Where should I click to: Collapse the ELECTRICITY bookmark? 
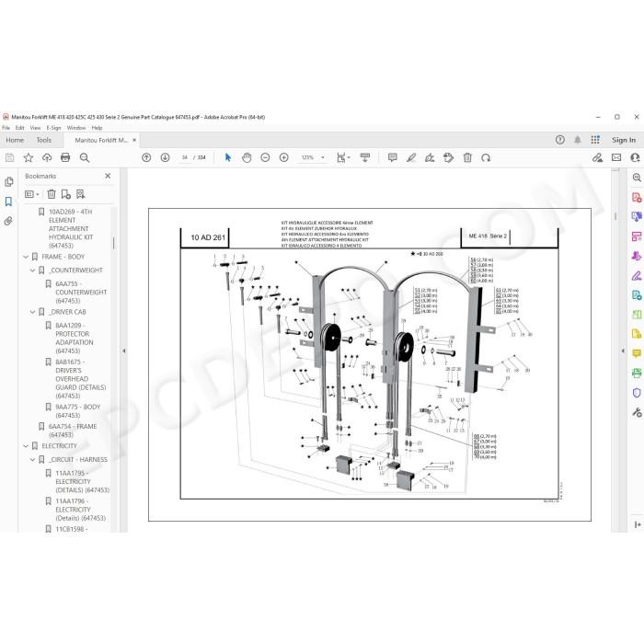tap(26, 446)
